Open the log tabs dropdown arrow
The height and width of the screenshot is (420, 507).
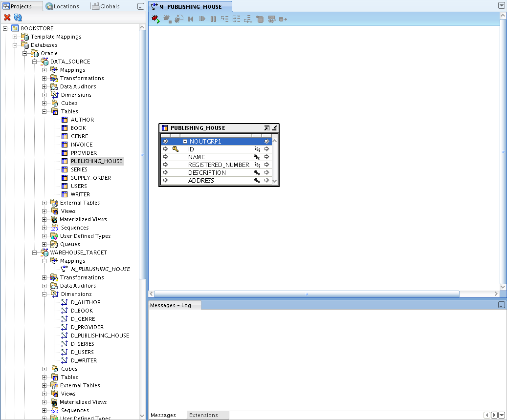pyautogui.click(x=502, y=415)
